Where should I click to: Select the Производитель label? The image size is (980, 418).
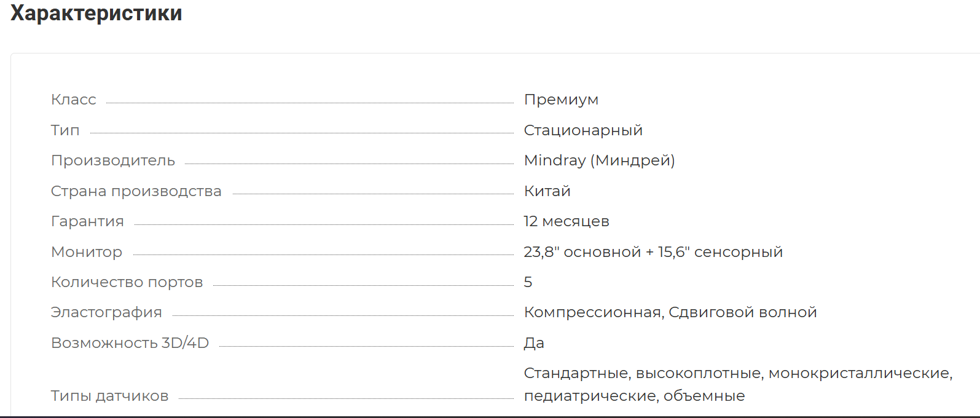[x=113, y=160]
